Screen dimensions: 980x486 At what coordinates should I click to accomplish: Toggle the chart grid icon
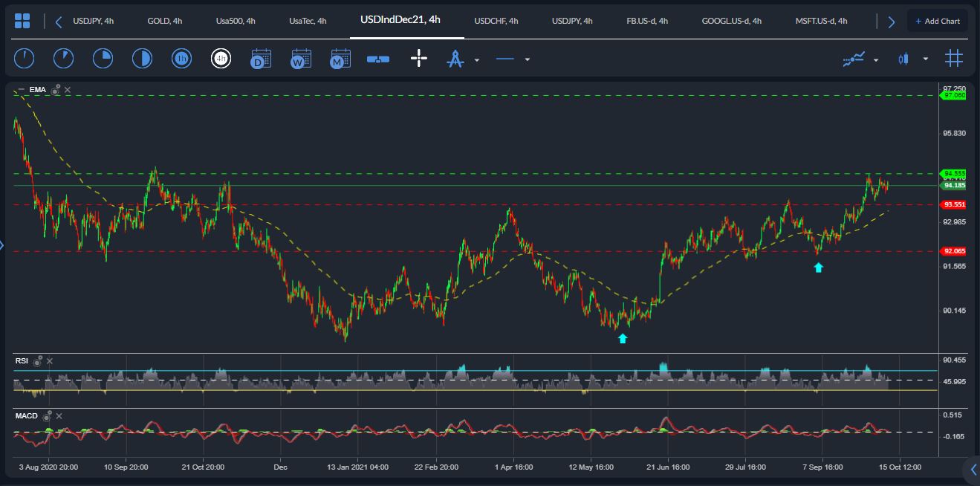point(954,58)
